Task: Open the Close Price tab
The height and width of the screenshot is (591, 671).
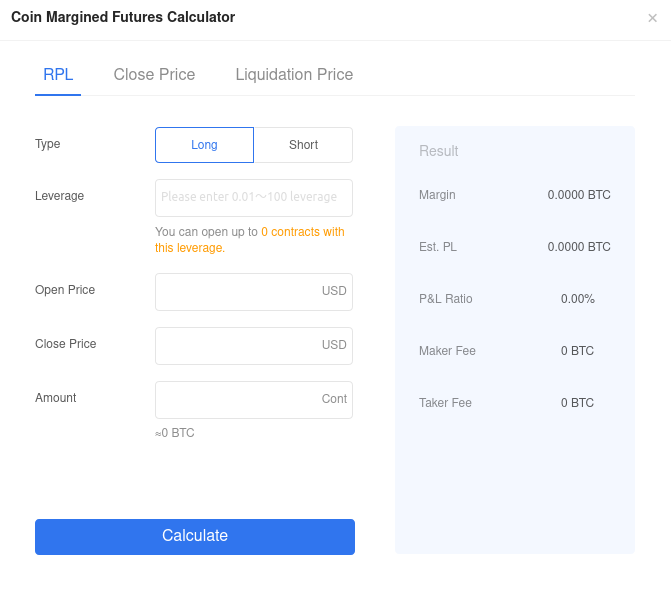Action: click(154, 74)
